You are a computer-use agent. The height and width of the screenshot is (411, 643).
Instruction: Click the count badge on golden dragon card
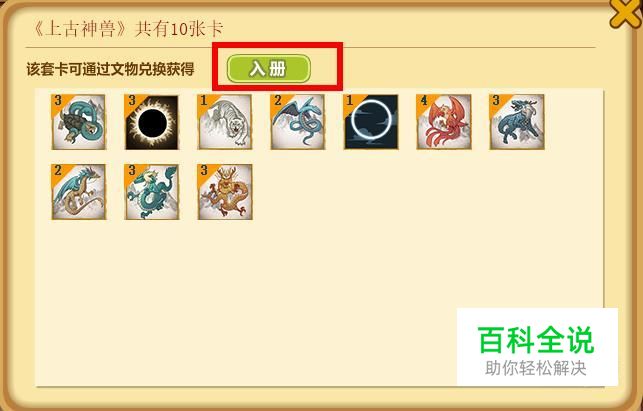(204, 171)
